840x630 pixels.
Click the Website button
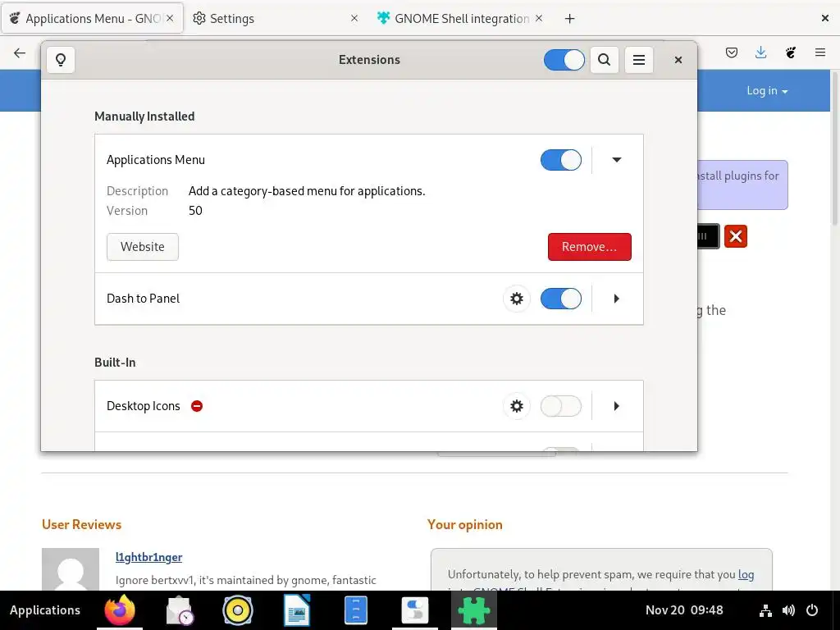click(143, 246)
